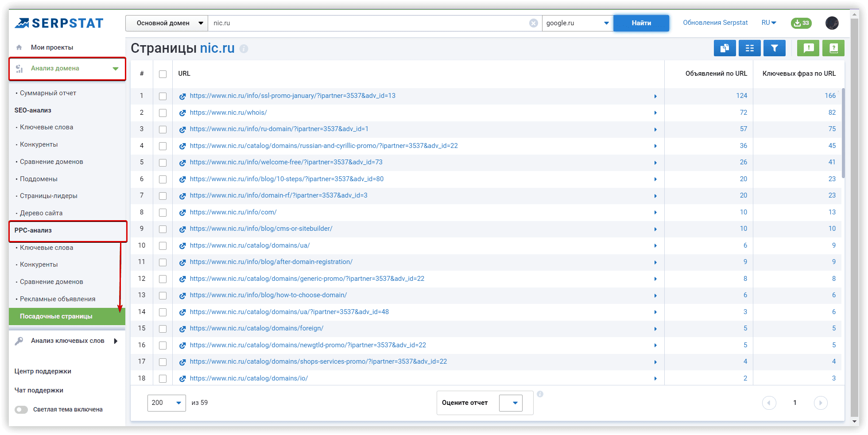868x435 pixels.
Task: Open external link icon for info/com URL
Action: 182,213
